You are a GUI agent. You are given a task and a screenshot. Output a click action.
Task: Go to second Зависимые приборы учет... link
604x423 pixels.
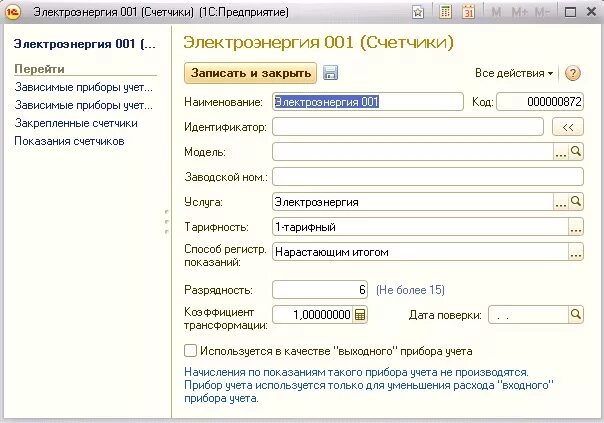coord(84,105)
